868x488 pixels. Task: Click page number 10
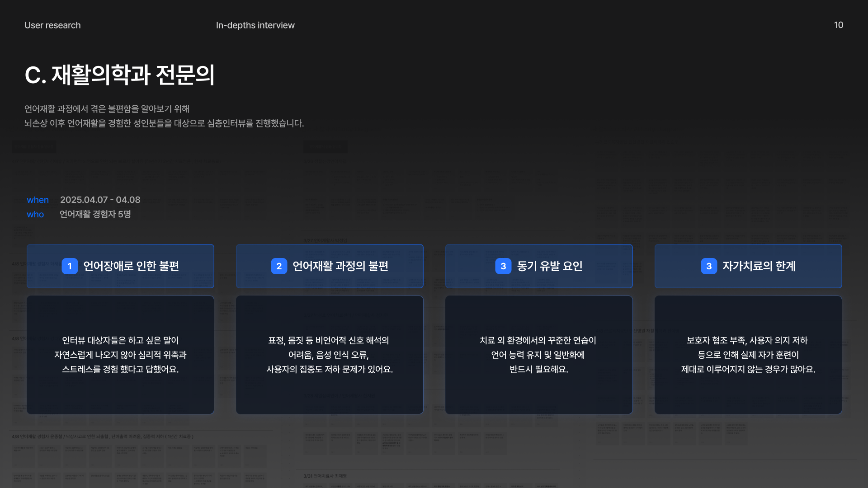pyautogui.click(x=838, y=25)
